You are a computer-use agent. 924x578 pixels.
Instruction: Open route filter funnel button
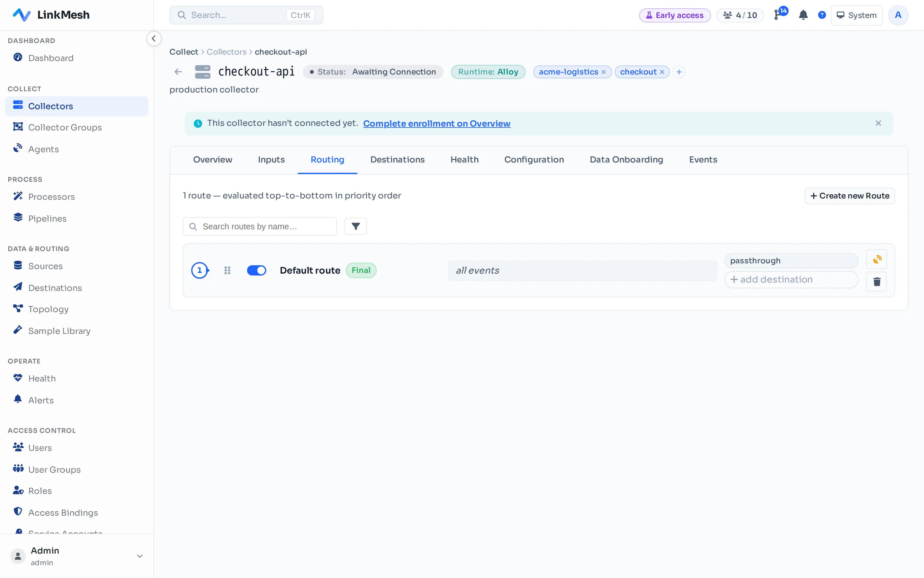click(355, 226)
